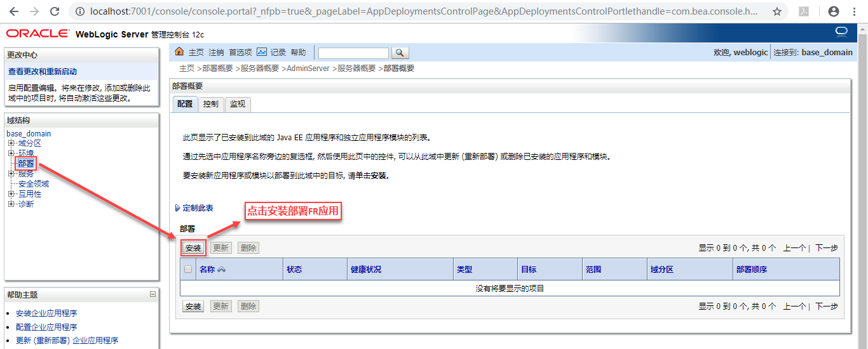
Task: Click the upper 下一步 pagination link
Action: pos(827,248)
